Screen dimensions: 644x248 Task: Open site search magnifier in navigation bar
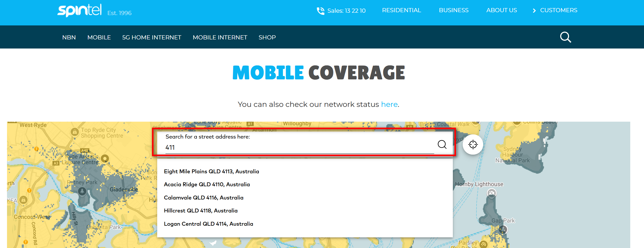[x=565, y=37]
